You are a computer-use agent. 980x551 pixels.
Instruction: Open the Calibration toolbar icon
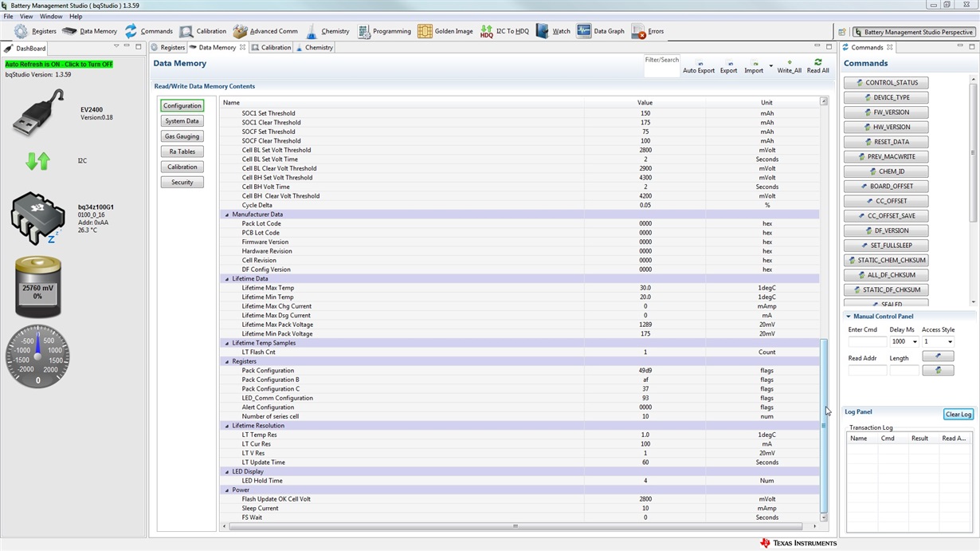tap(202, 31)
